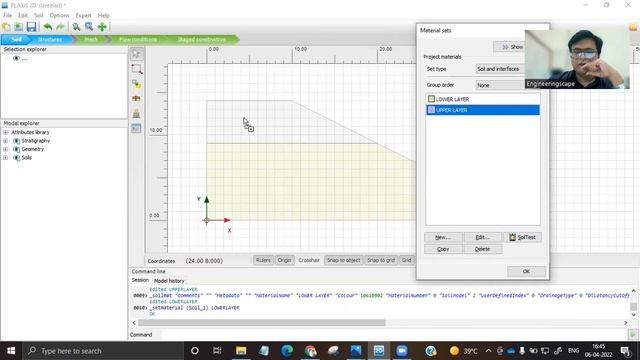The width and height of the screenshot is (640, 360).
Task: Open Google Chrome from taskbar
Action: click(x=310, y=351)
